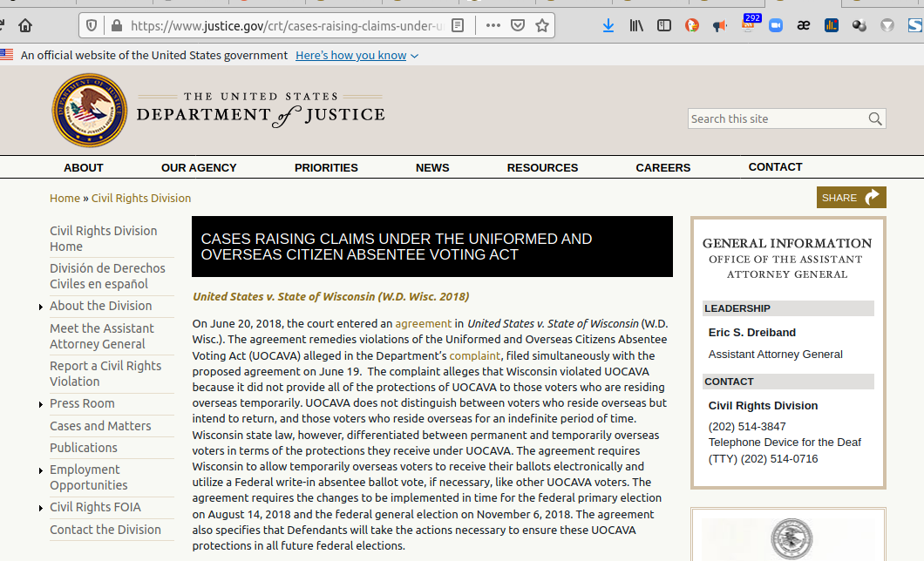Open Zoom extension icon
The image size is (924, 561).
[x=776, y=26]
